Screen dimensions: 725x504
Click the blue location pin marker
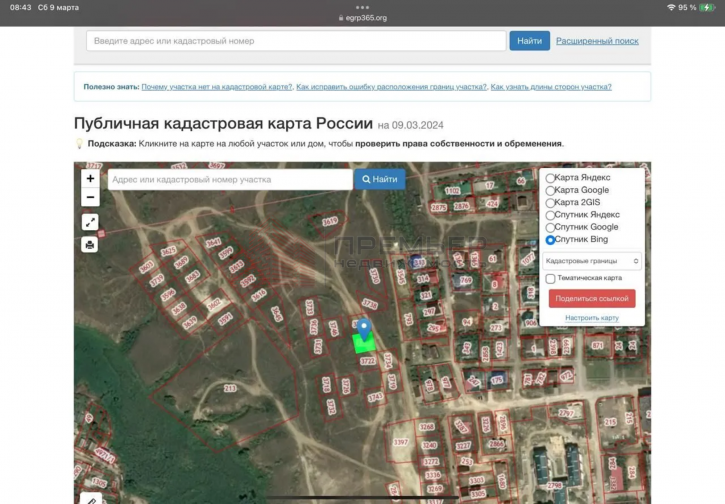(x=364, y=328)
